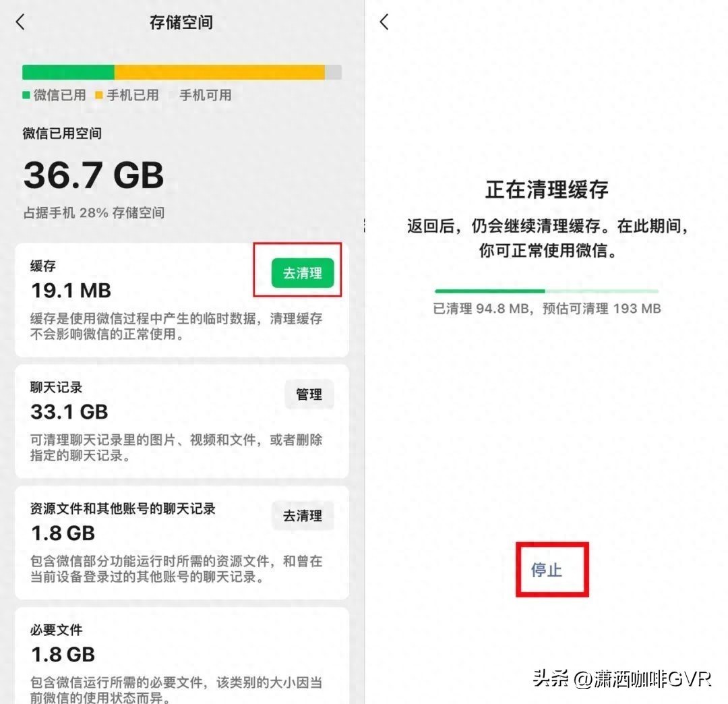Tap the yellow 手机已用 segment of the storage bar
728x704 pixels.
click(220, 72)
